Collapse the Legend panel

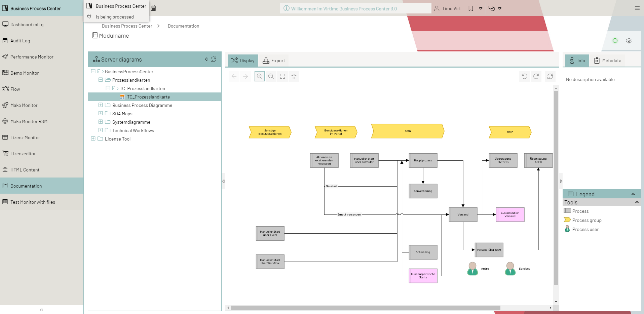coord(633,194)
